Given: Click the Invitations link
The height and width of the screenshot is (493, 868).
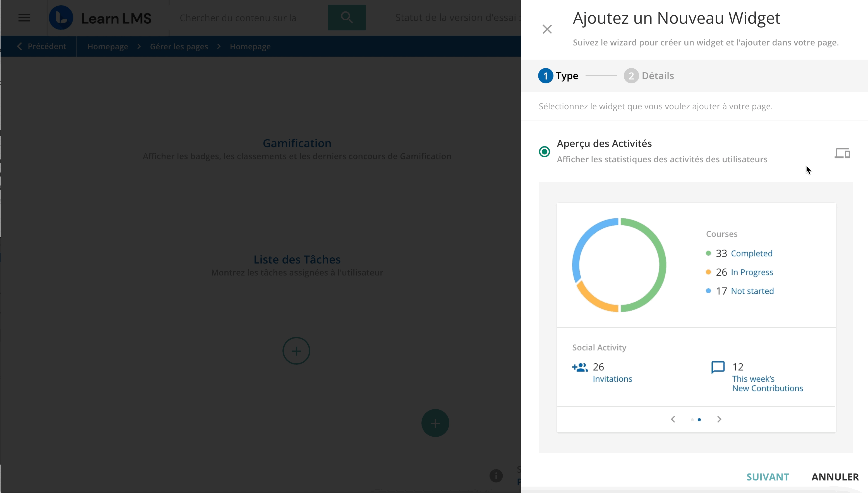Looking at the screenshot, I should tap(613, 379).
